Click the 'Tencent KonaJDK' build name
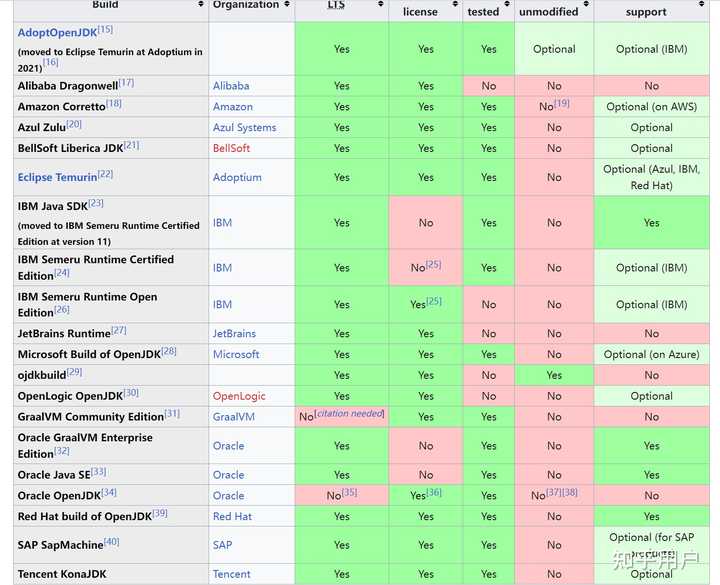Image resolution: width=720 pixels, height=585 pixels. coord(62,574)
